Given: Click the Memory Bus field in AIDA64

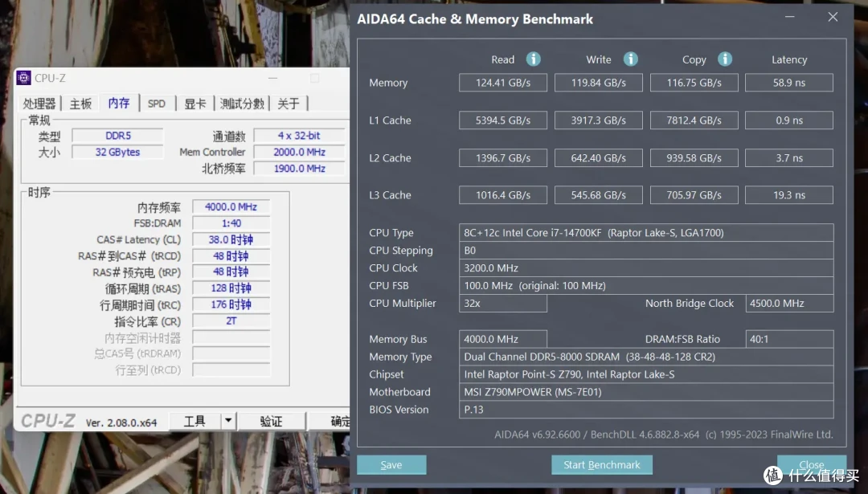Looking at the screenshot, I should (x=502, y=339).
